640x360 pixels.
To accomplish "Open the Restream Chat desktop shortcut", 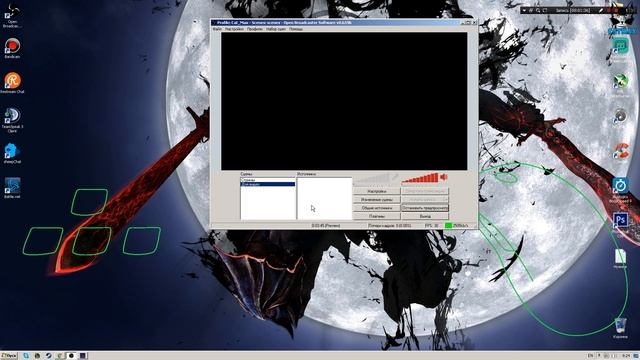I will coord(12,82).
